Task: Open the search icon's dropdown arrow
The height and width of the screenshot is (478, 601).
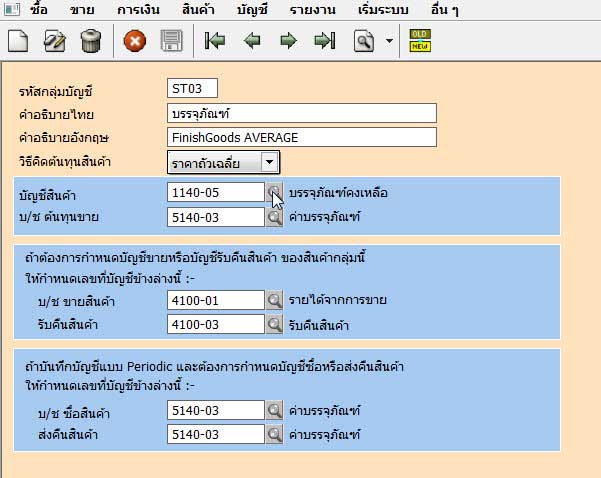Action: [x=389, y=41]
